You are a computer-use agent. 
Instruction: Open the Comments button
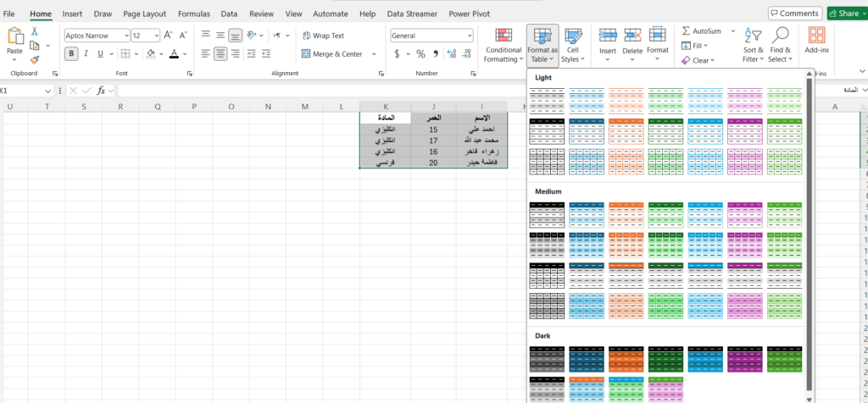(x=794, y=14)
